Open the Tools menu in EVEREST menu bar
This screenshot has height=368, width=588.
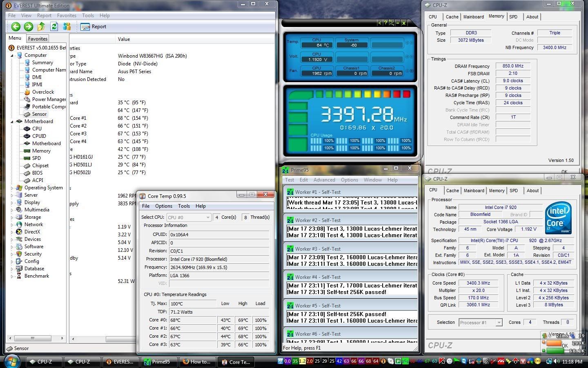88,16
